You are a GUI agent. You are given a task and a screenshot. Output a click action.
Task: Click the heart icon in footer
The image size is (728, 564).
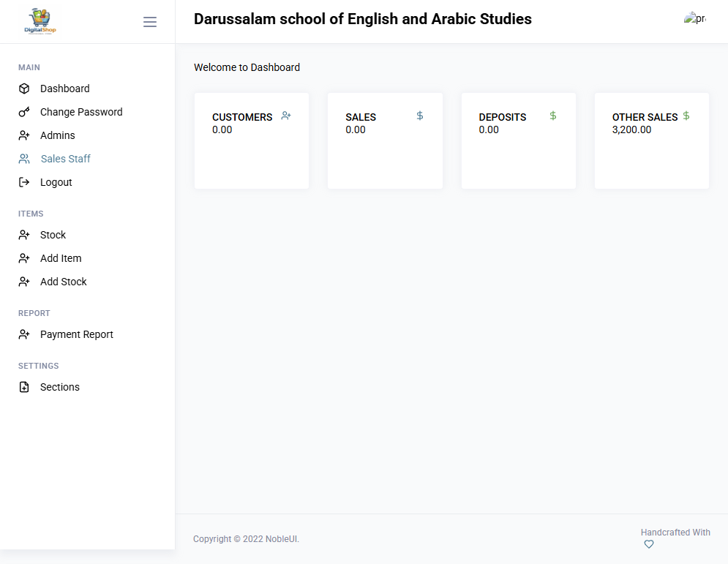[x=649, y=544]
